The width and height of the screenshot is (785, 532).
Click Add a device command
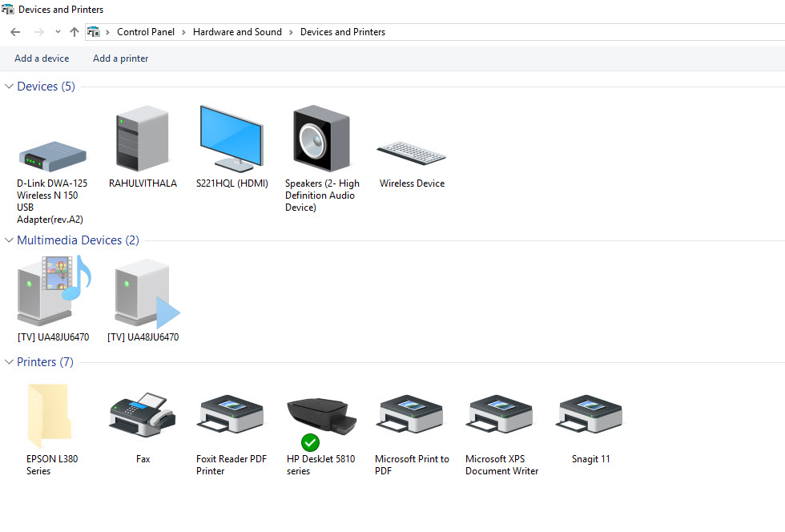coord(42,58)
